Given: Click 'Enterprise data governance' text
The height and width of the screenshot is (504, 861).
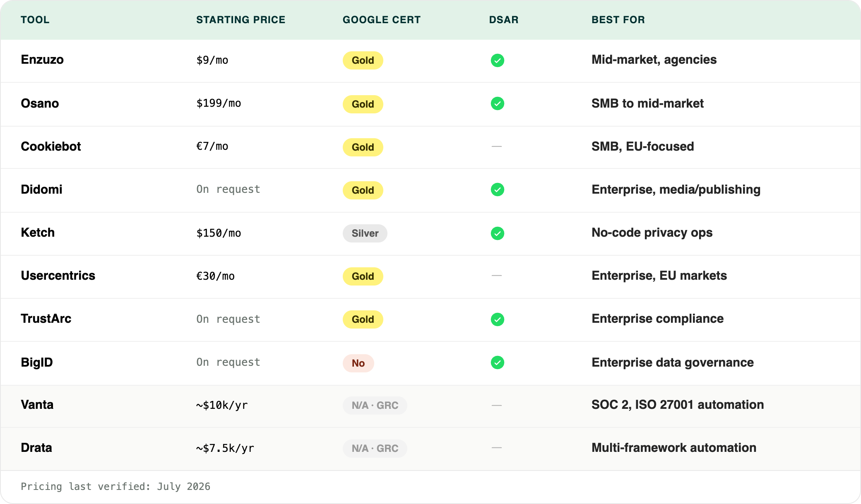Looking at the screenshot, I should click(x=673, y=362).
